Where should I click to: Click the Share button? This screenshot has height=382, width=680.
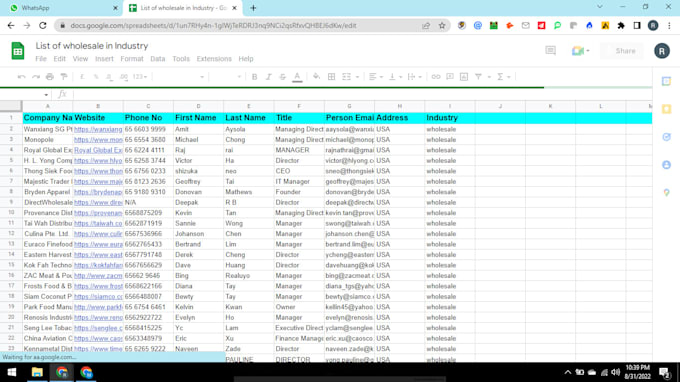[x=622, y=51]
